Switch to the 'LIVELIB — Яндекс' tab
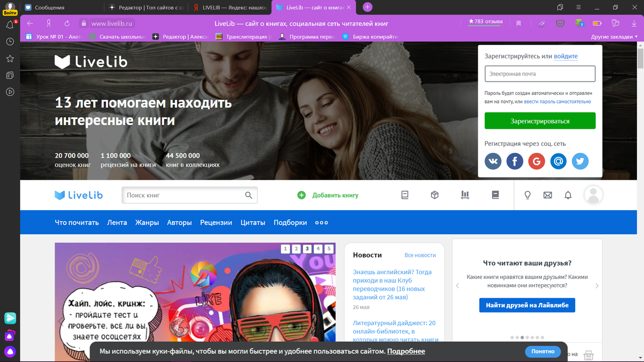The image size is (644, 362). click(230, 8)
